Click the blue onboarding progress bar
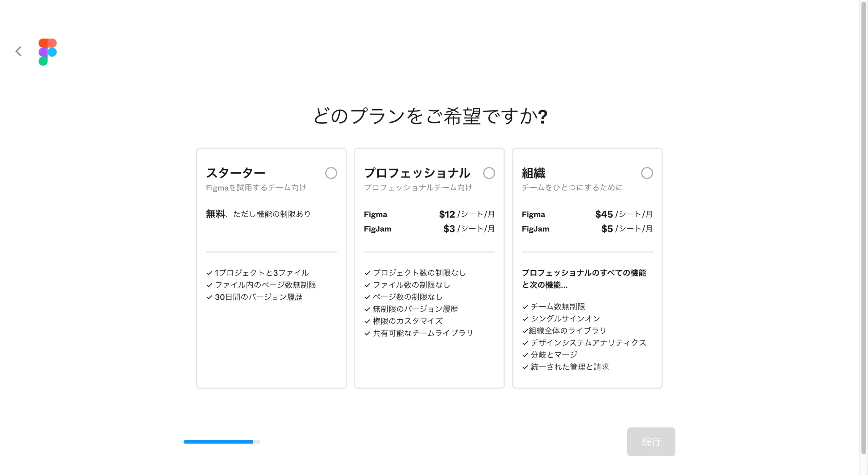 pyautogui.click(x=222, y=442)
